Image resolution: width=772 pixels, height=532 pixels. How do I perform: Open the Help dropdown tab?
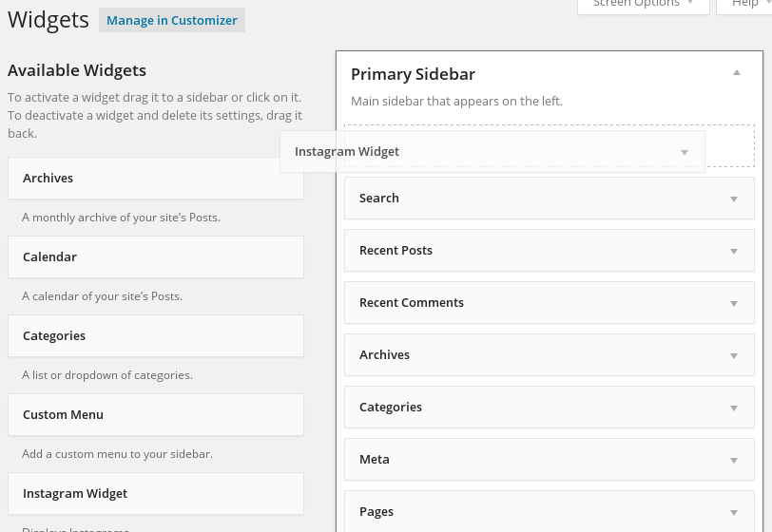click(743, 4)
